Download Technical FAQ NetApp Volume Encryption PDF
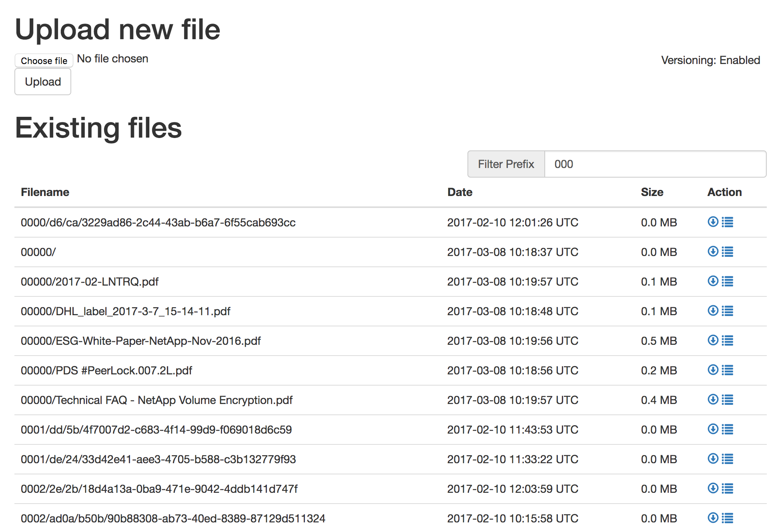The width and height of the screenshot is (782, 532). [x=713, y=399]
